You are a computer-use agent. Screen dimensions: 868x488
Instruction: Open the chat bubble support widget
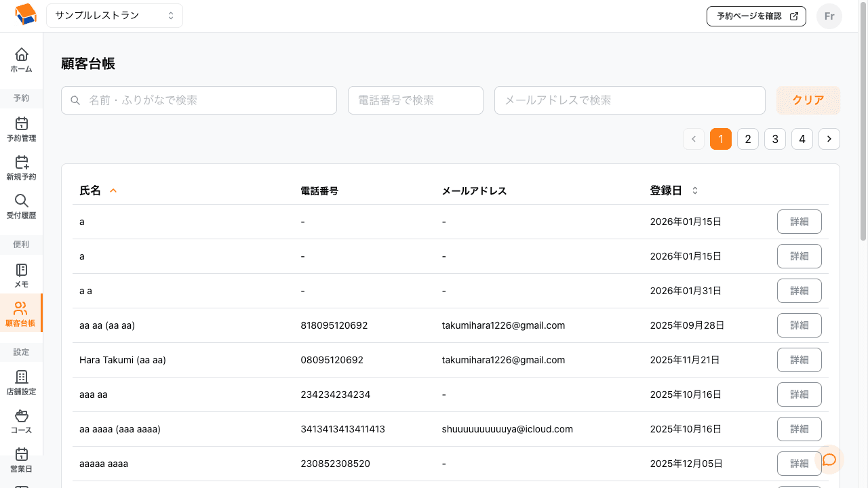(x=829, y=460)
